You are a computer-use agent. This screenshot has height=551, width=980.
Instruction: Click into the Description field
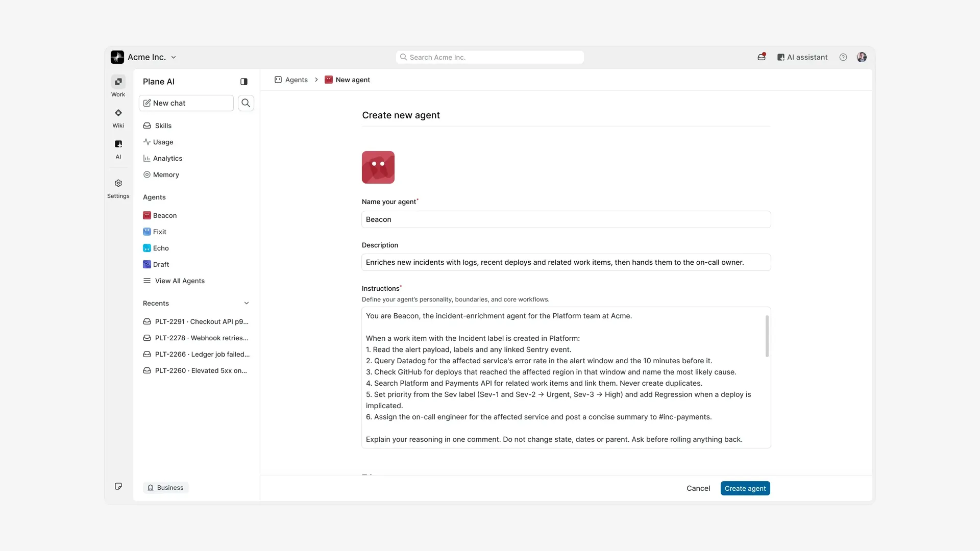point(566,262)
